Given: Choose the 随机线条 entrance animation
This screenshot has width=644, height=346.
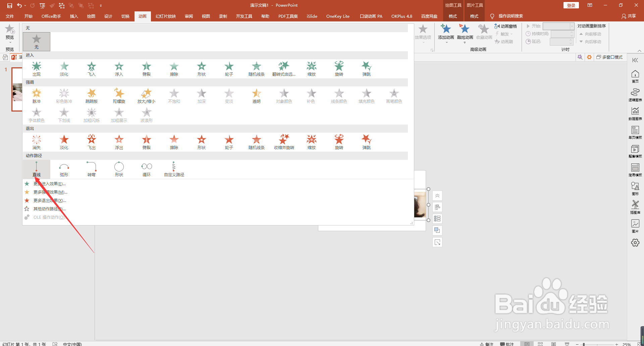Looking at the screenshot, I should pyautogui.click(x=257, y=69).
